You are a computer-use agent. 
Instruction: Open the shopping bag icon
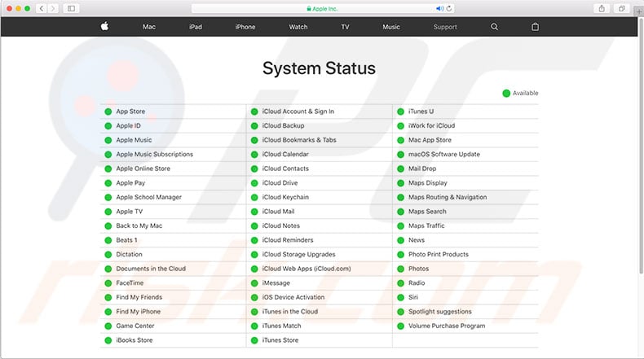(535, 27)
